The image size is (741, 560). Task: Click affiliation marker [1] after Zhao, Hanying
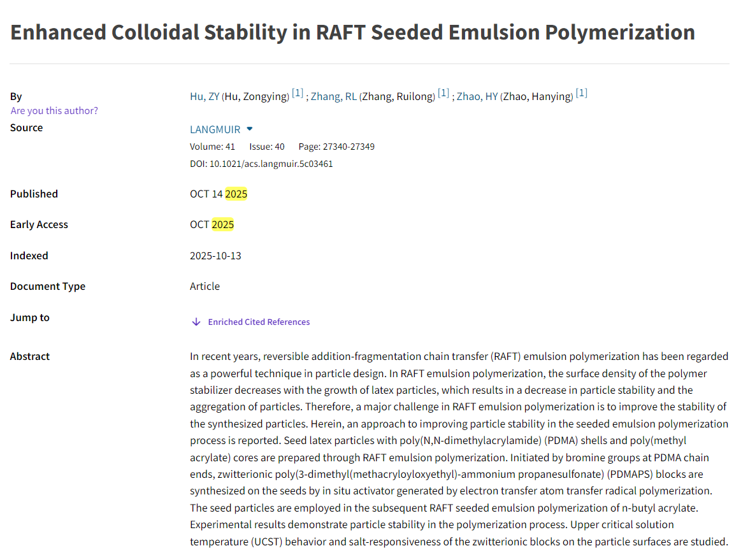pos(581,94)
